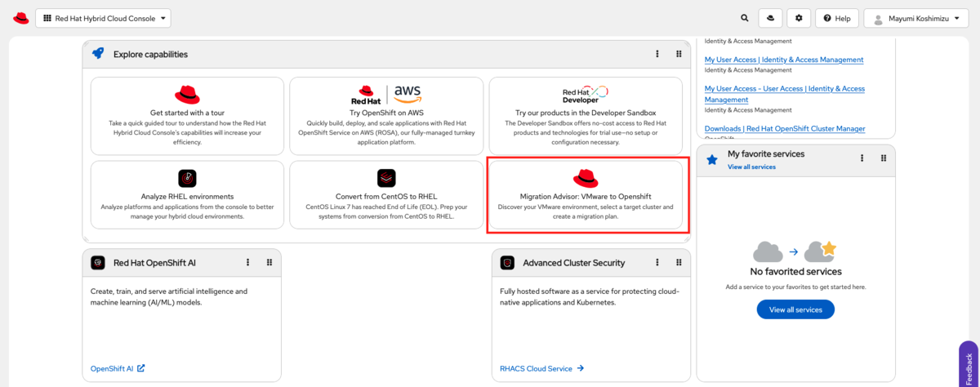Open the Red Hat Hybrid Cloud Console dropdown
980x387 pixels.
103,18
